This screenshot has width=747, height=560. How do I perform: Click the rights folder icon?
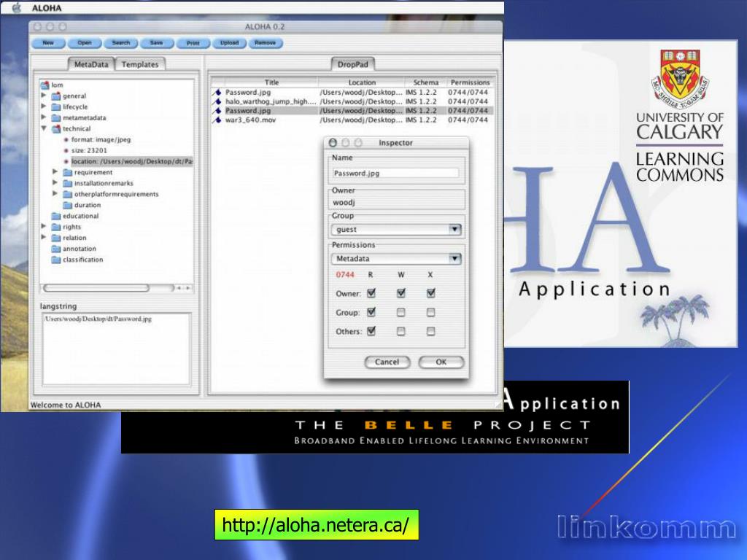coord(55,227)
